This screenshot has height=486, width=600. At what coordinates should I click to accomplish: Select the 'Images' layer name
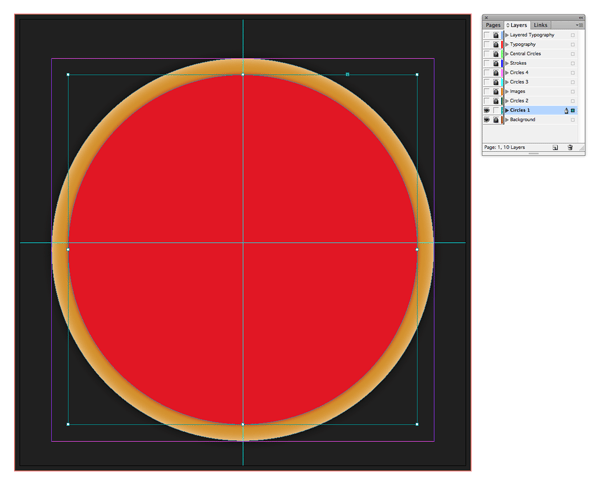click(x=517, y=92)
